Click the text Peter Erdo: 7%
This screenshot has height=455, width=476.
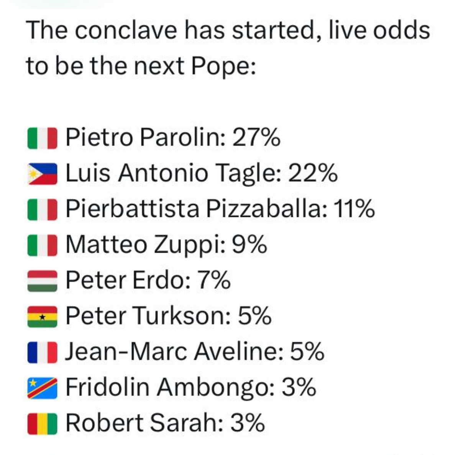tap(148, 280)
